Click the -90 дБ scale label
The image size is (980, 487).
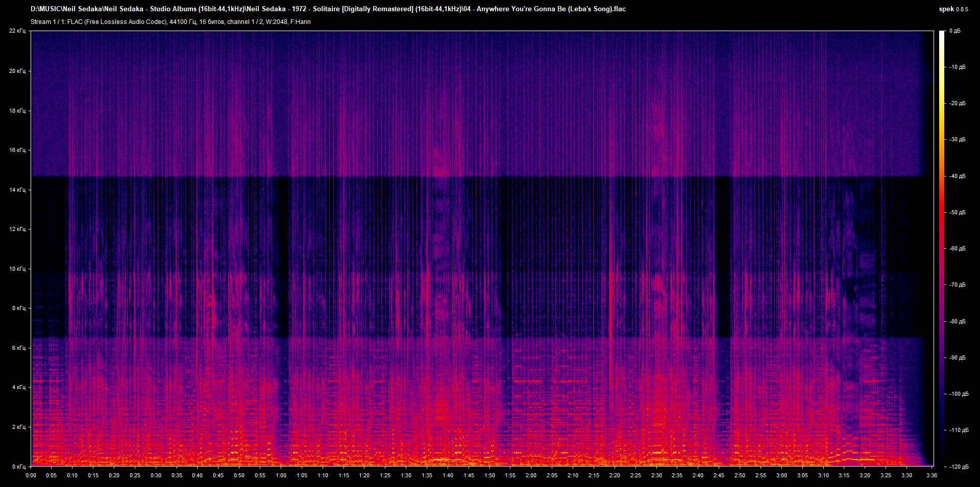[x=957, y=358]
